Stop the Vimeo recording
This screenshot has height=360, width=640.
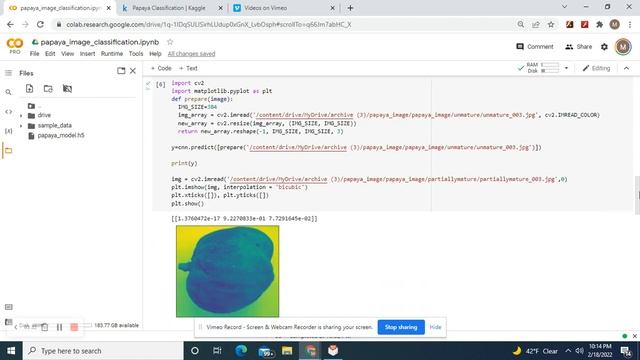74,327
